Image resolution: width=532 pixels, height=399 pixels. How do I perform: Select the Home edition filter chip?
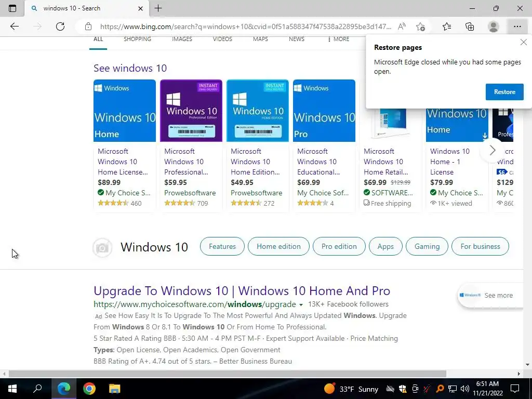[x=278, y=246]
